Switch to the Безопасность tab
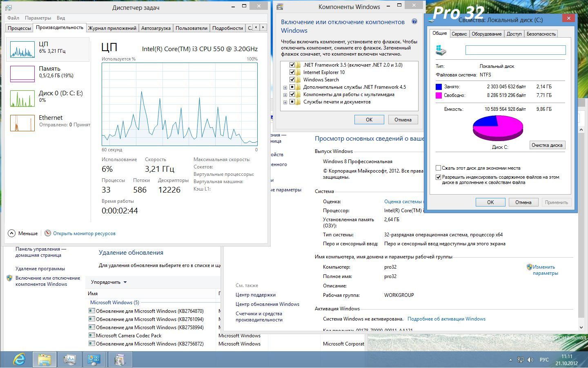Viewport: 588px width, 368px height. (541, 34)
